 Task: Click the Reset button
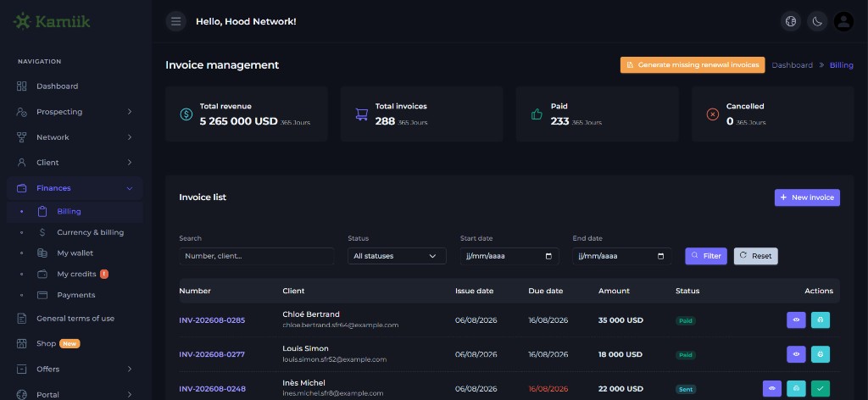tap(755, 256)
